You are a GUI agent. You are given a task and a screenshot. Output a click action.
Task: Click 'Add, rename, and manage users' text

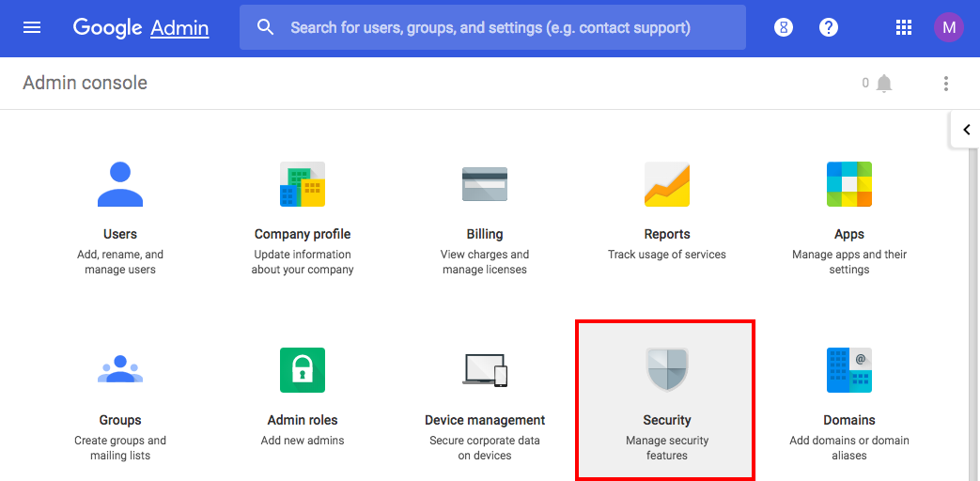tap(120, 262)
